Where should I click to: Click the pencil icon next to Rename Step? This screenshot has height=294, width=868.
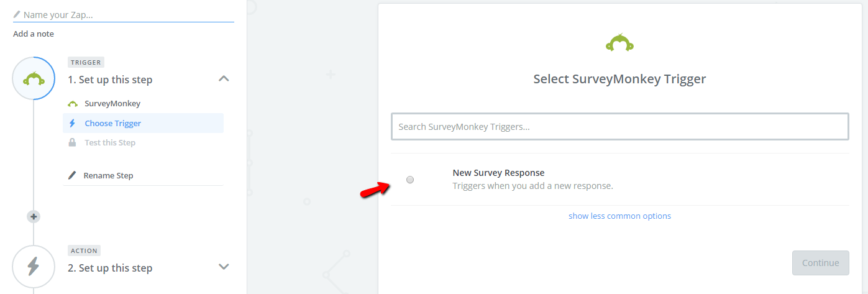click(x=72, y=175)
